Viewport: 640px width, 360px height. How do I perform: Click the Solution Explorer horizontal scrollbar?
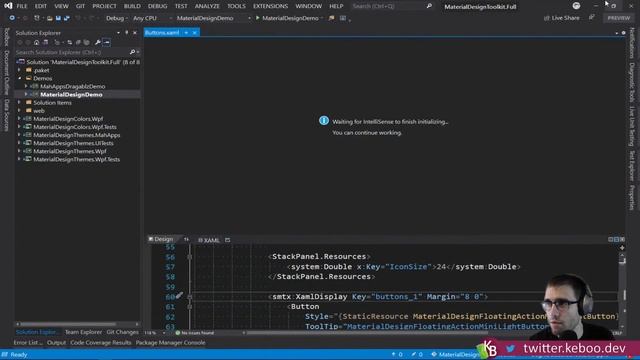[x=78, y=324]
